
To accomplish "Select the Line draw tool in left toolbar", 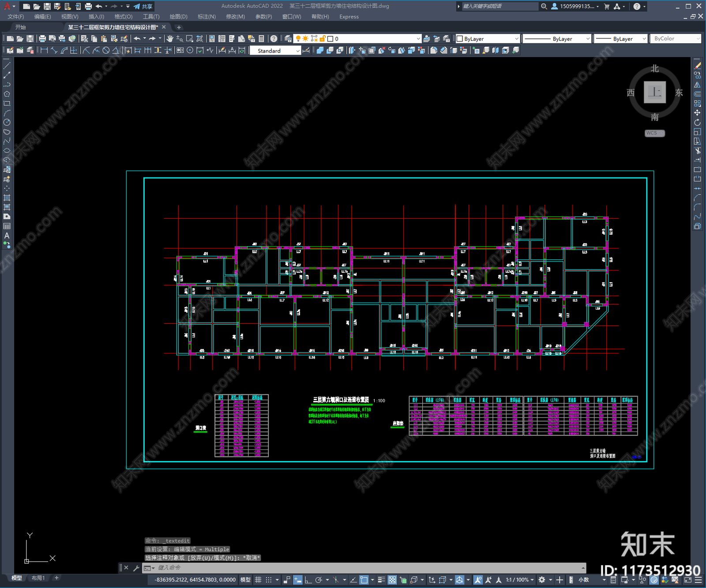I will [x=7, y=66].
